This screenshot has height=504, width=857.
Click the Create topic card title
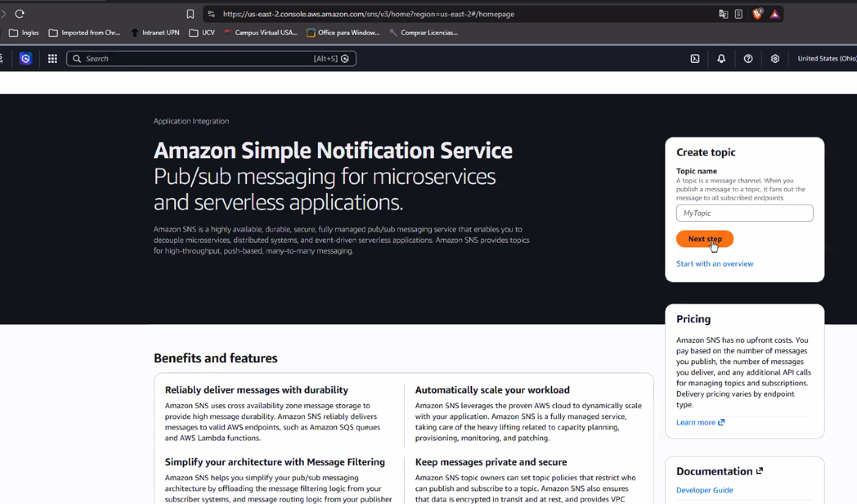[706, 152]
